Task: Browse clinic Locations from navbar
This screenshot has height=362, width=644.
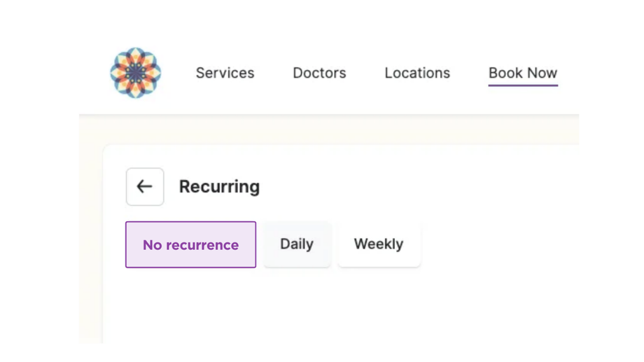Action: [x=417, y=73]
